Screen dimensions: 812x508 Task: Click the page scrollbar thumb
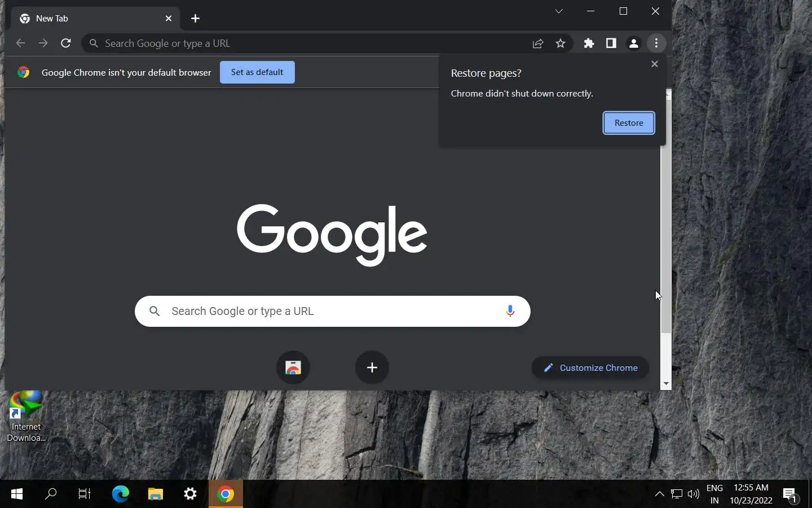[666, 216]
